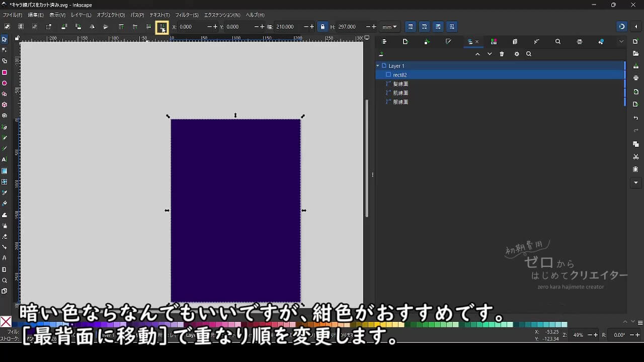Click the delete layer trash icon
This screenshot has width=644, height=362.
[502, 54]
